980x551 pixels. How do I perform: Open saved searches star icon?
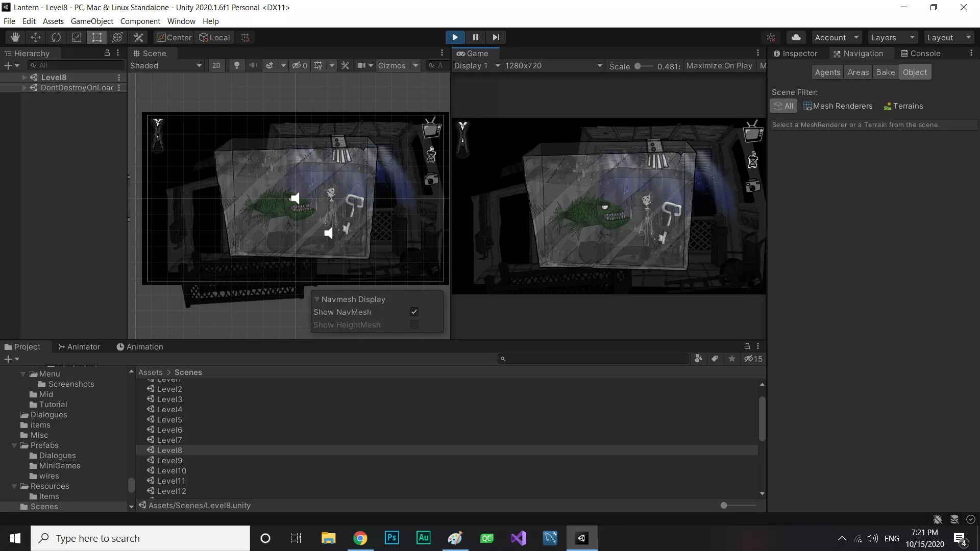pos(732,359)
